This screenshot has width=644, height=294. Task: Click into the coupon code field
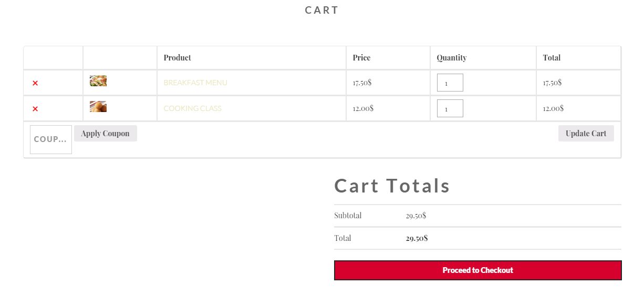pyautogui.click(x=50, y=139)
